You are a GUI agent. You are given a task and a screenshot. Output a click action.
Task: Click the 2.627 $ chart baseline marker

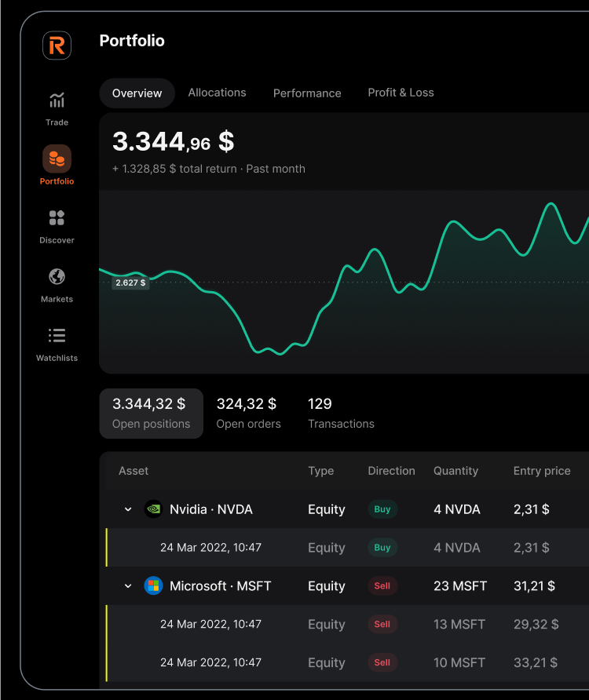[130, 283]
